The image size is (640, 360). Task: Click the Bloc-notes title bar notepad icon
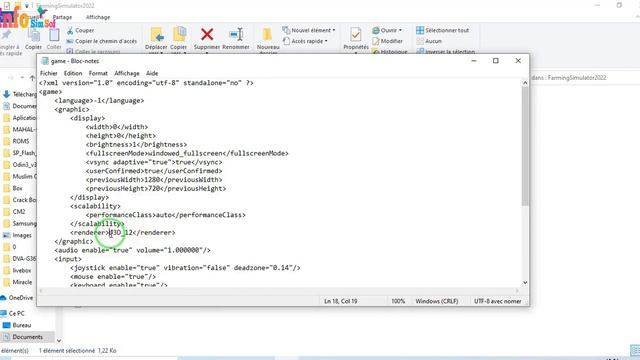45,61
